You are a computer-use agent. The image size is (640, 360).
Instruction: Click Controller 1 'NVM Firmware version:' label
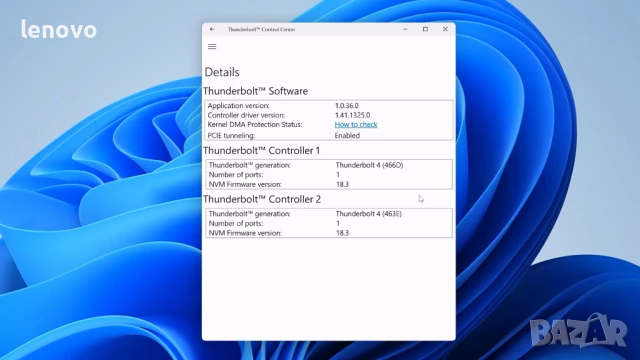click(245, 184)
